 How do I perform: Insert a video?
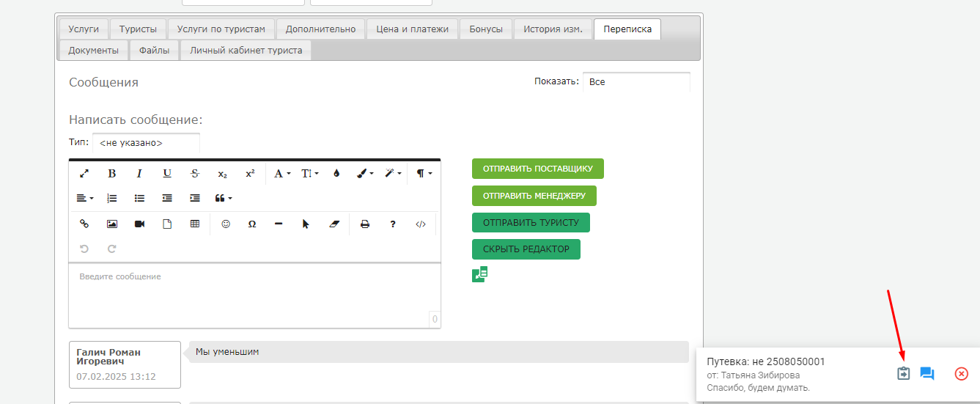(139, 224)
